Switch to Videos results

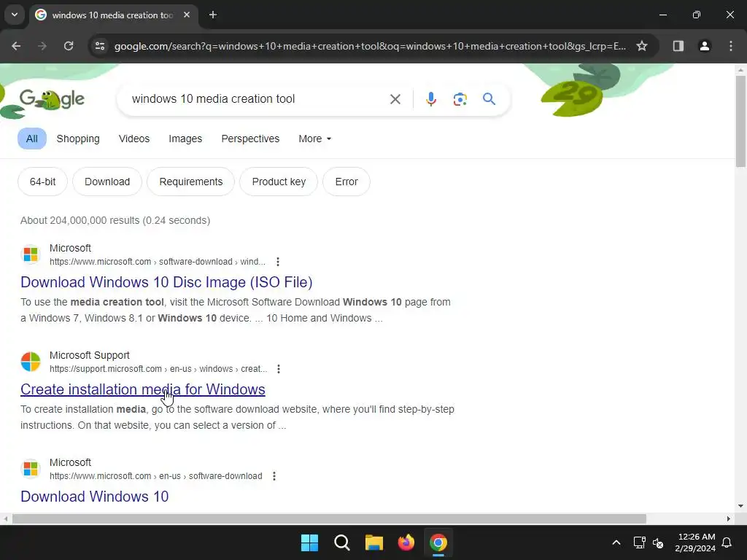pyautogui.click(x=134, y=139)
